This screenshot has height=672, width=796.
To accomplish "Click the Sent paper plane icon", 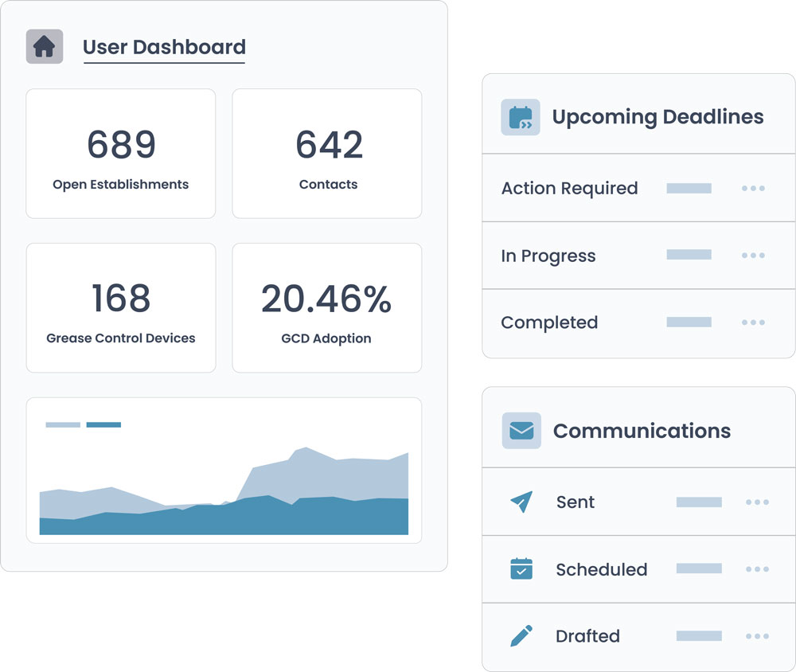I will 521,502.
